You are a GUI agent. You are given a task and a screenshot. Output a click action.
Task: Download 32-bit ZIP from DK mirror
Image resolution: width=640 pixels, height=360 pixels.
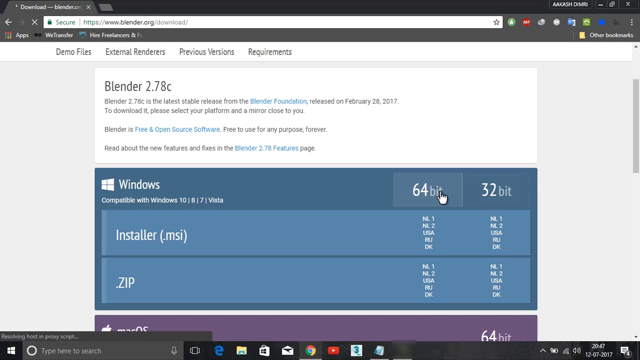496,295
